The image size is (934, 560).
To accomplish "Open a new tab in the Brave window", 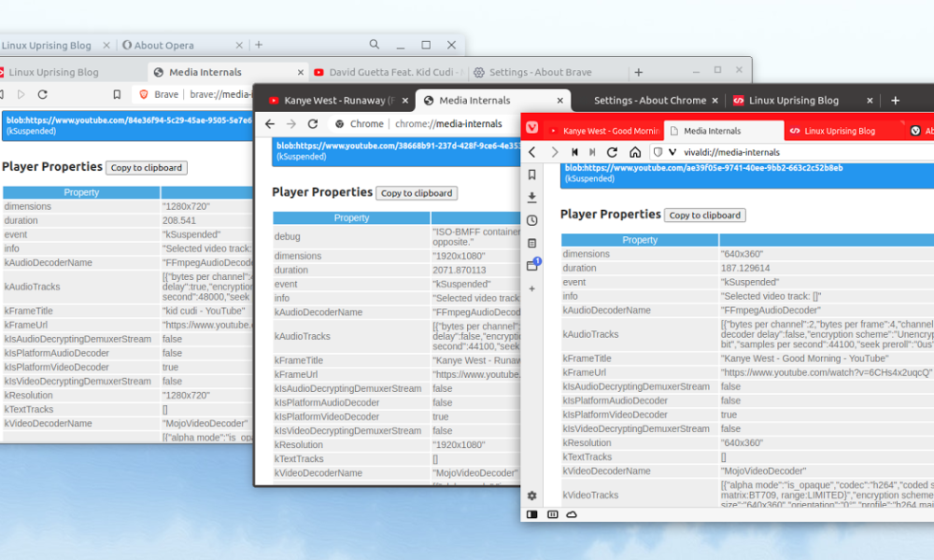I will tap(639, 72).
